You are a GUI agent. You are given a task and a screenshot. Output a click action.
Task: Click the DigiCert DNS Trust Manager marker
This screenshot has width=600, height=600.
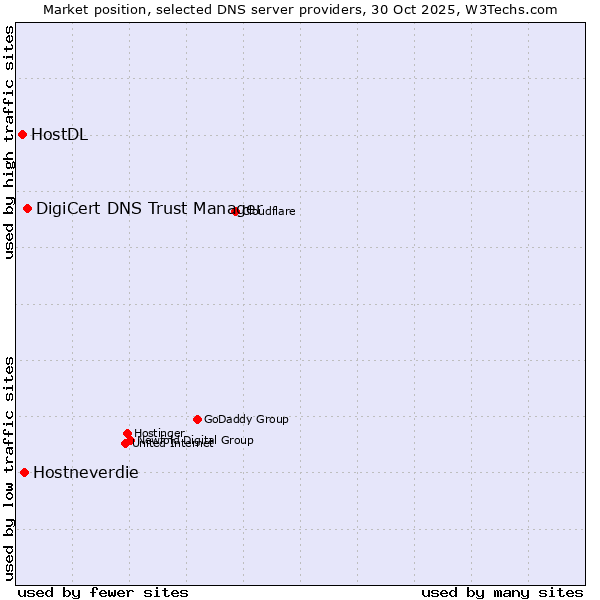(x=28, y=208)
